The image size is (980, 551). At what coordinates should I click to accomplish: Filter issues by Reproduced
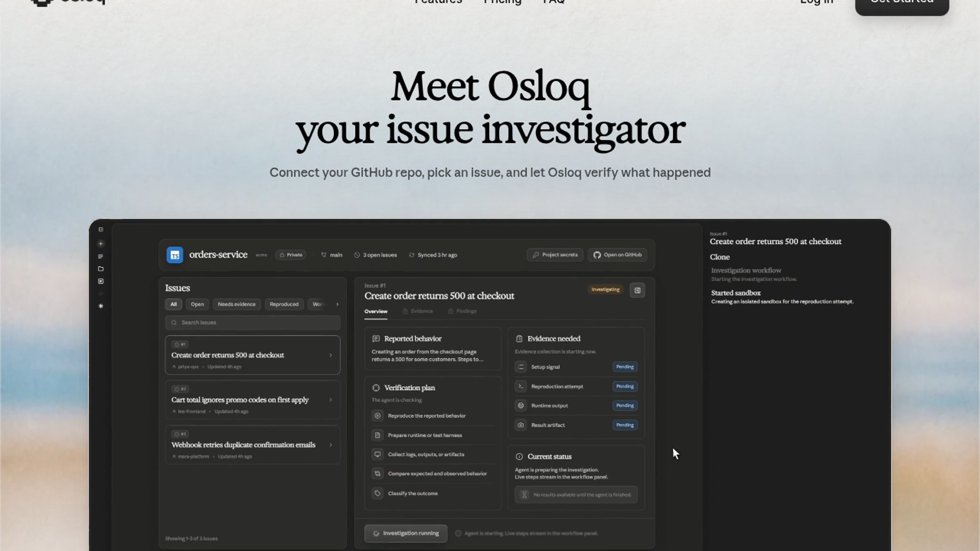point(284,305)
